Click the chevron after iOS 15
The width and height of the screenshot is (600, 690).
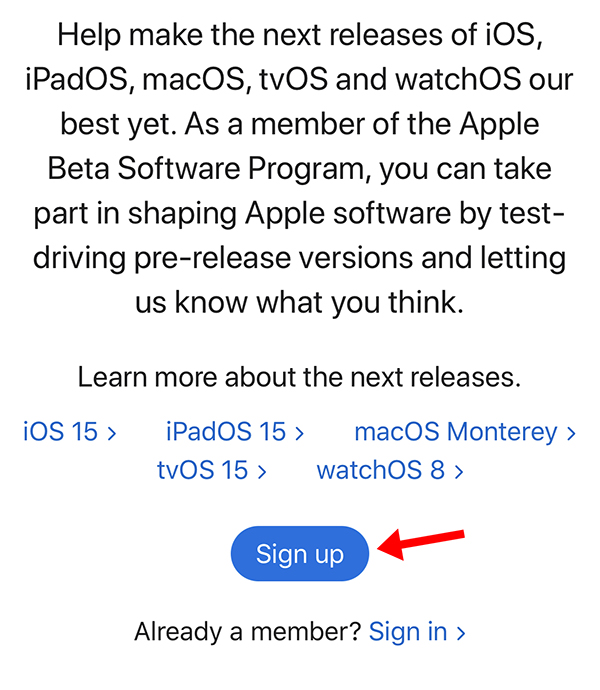112,433
